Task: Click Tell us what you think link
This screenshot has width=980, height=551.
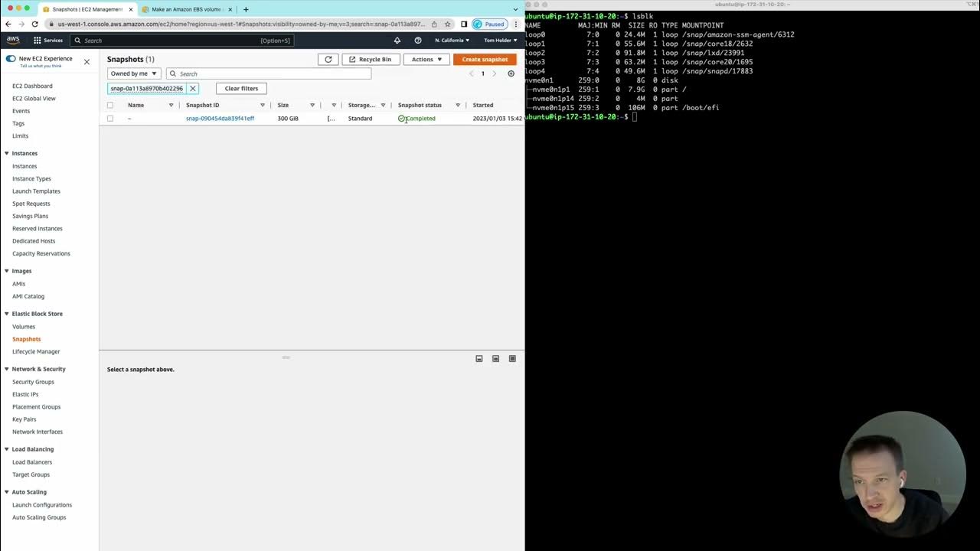Action: [x=41, y=66]
